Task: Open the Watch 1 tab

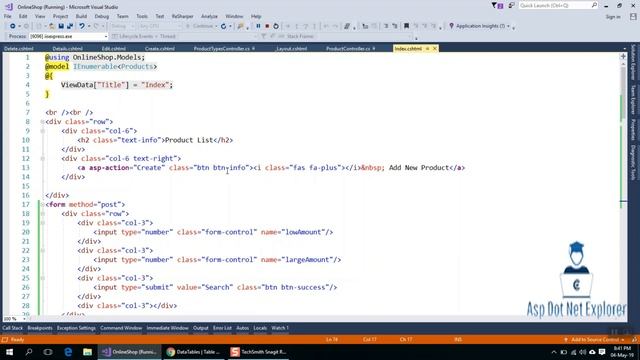Action: (x=280, y=328)
